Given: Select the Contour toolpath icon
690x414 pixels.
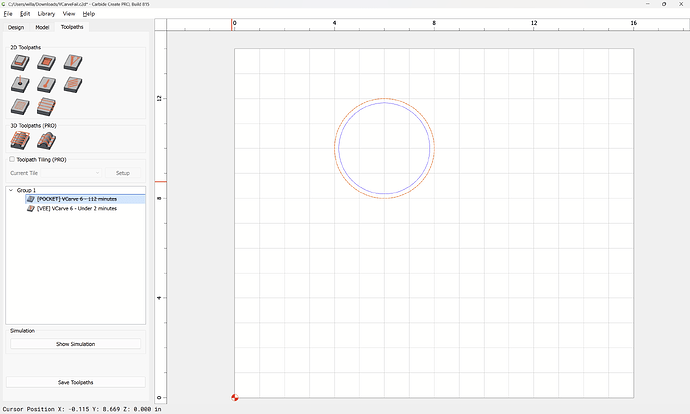Looking at the screenshot, I should click(x=20, y=62).
